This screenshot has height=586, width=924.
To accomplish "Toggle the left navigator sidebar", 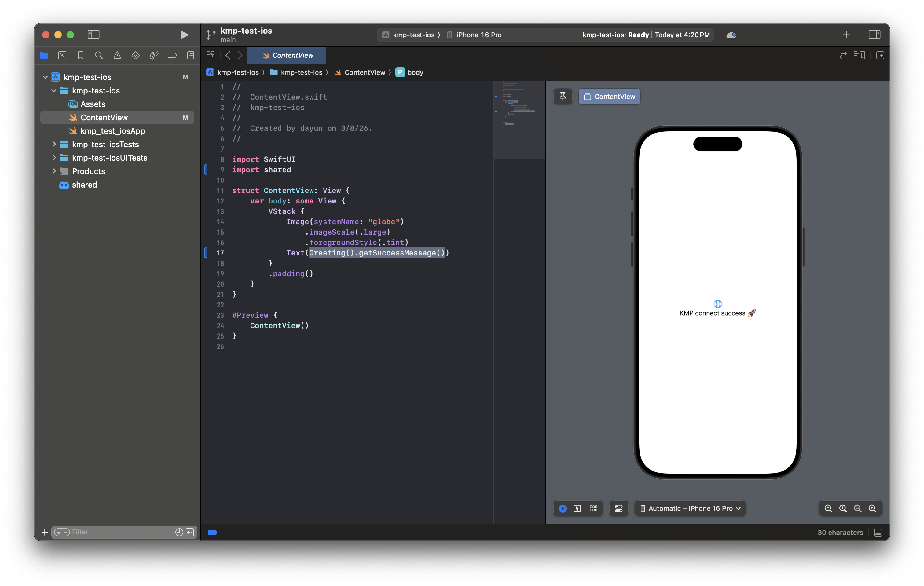I will point(93,35).
